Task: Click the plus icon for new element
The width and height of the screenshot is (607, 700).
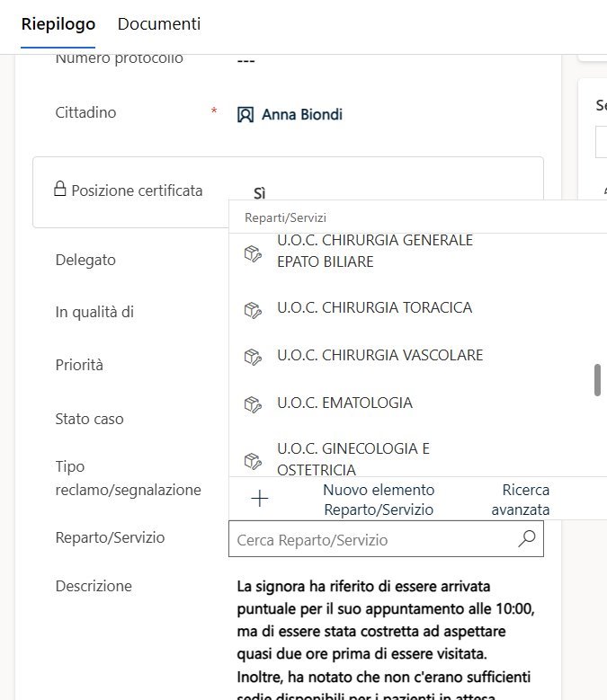Action: 259,500
